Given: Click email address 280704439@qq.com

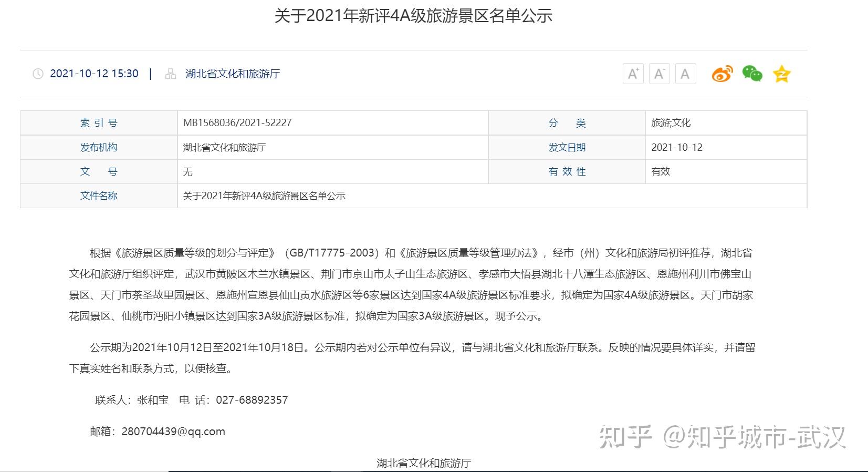Looking at the screenshot, I should tap(173, 432).
